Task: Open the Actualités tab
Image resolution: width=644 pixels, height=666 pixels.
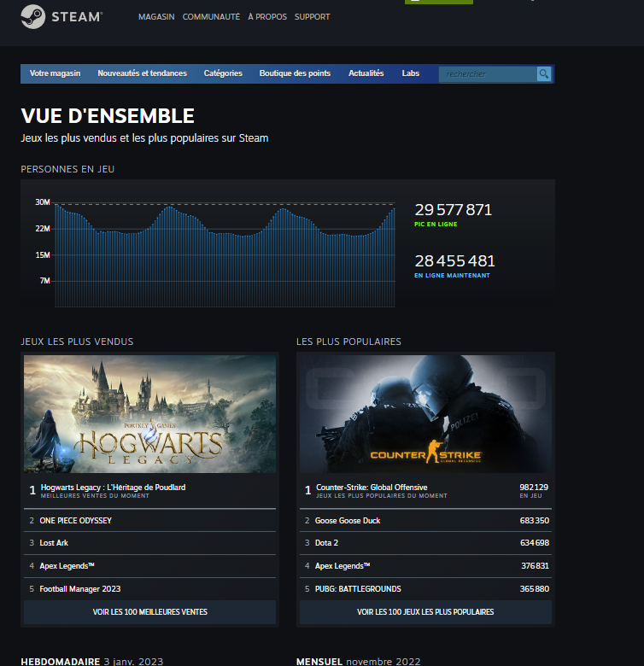Action: pyautogui.click(x=366, y=74)
